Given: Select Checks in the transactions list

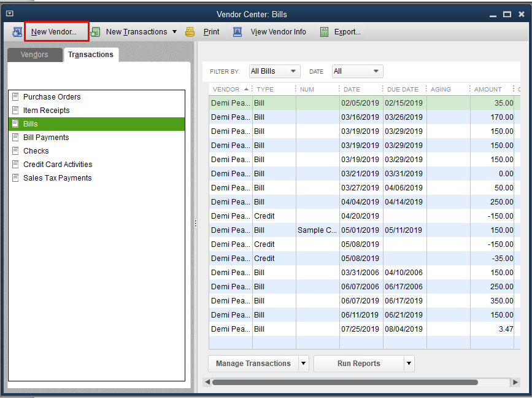Looking at the screenshot, I should pos(97,150).
